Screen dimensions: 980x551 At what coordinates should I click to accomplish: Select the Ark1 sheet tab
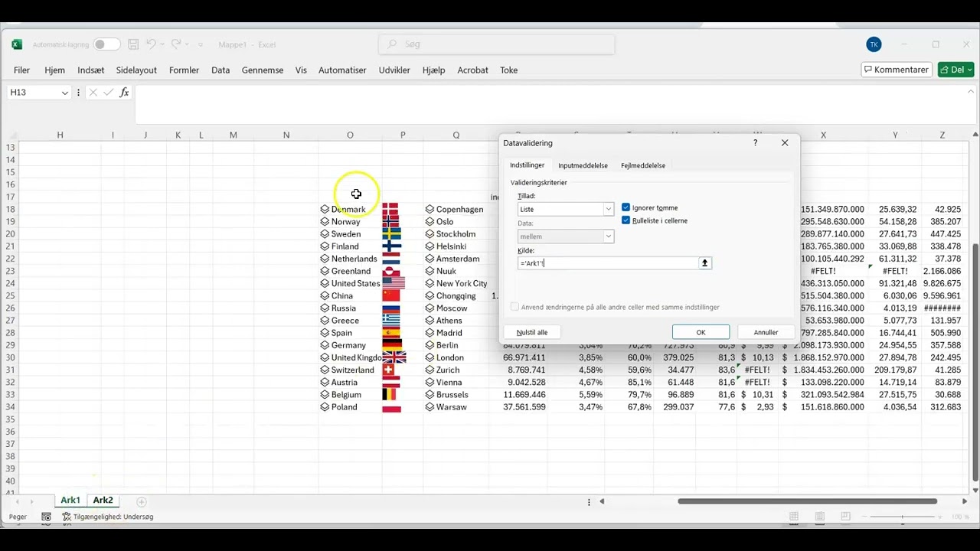click(70, 500)
